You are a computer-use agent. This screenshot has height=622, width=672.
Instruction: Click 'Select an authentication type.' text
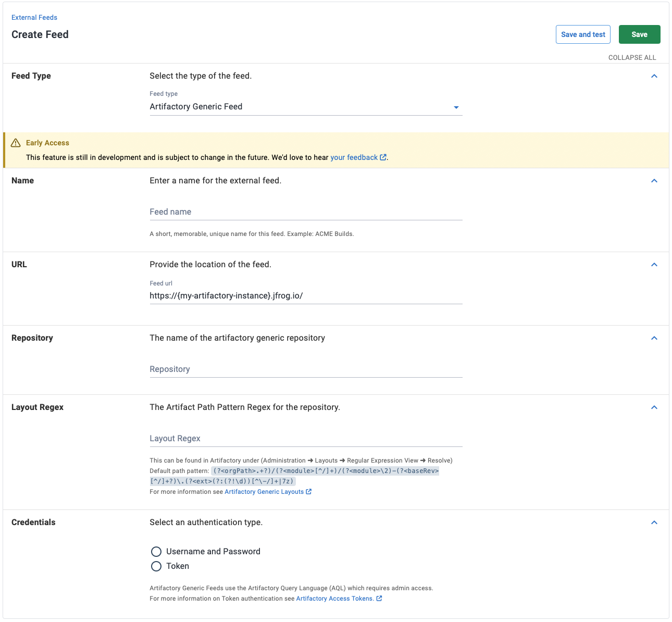(206, 523)
